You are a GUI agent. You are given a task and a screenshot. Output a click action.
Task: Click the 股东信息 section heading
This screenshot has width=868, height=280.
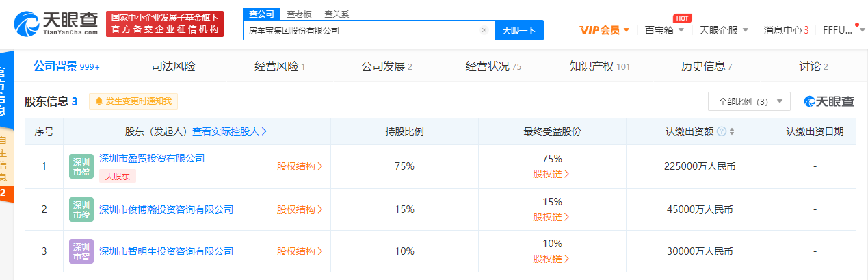51,101
